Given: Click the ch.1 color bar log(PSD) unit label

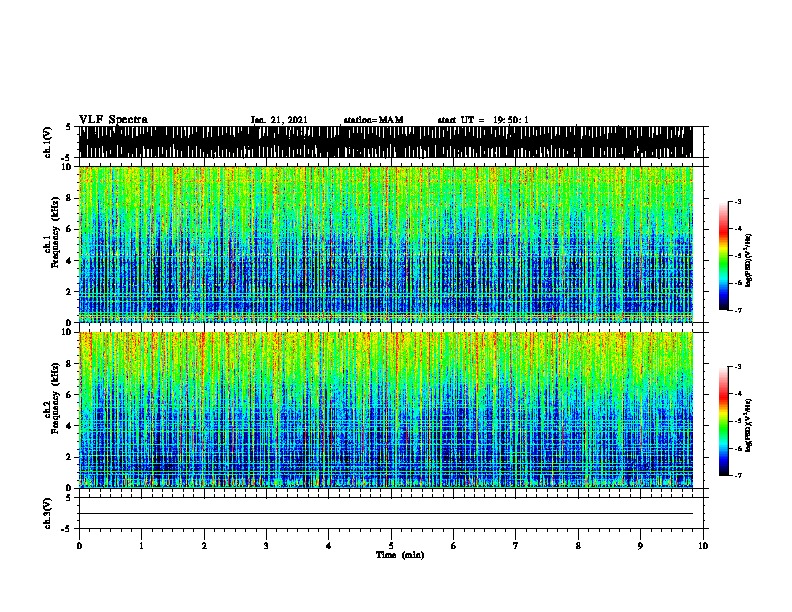Looking at the screenshot, I should (x=749, y=260).
